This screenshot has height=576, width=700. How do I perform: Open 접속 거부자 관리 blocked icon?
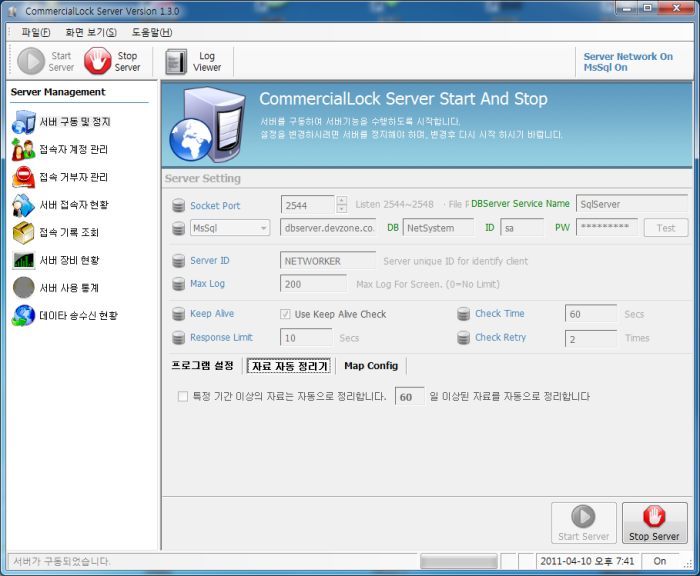pos(23,177)
